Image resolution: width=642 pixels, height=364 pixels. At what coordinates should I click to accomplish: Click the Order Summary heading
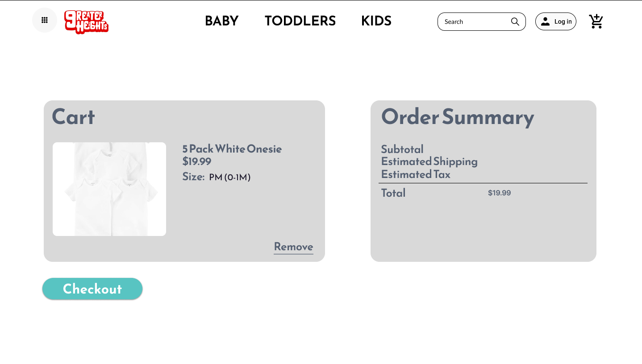(x=457, y=117)
